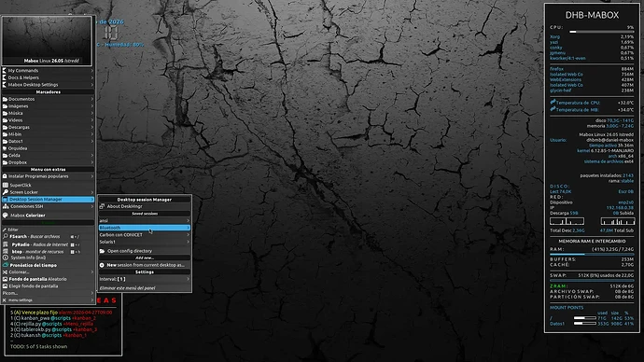Click the Mabox Colorizer palette icon

pos(6,216)
